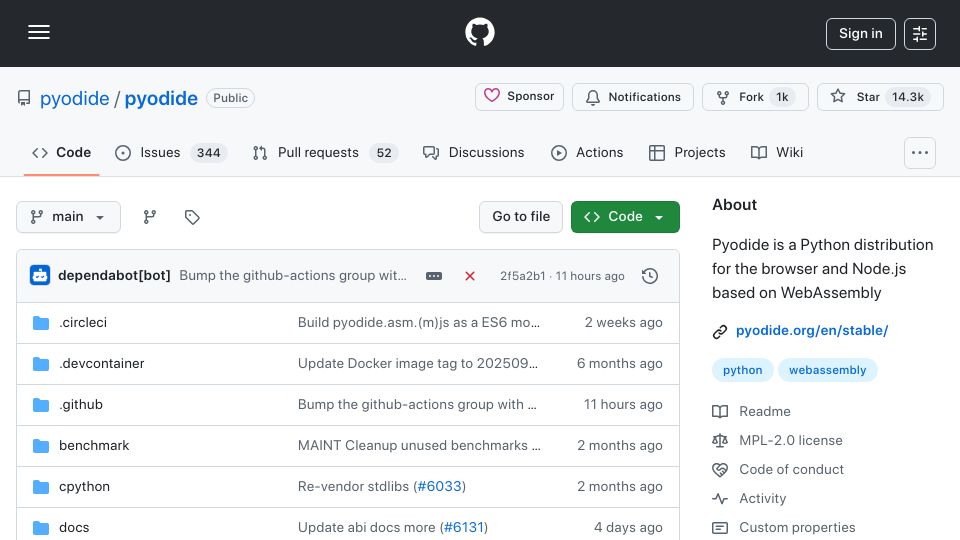Open the Issues tab
This screenshot has height=540, width=960.
tap(171, 152)
